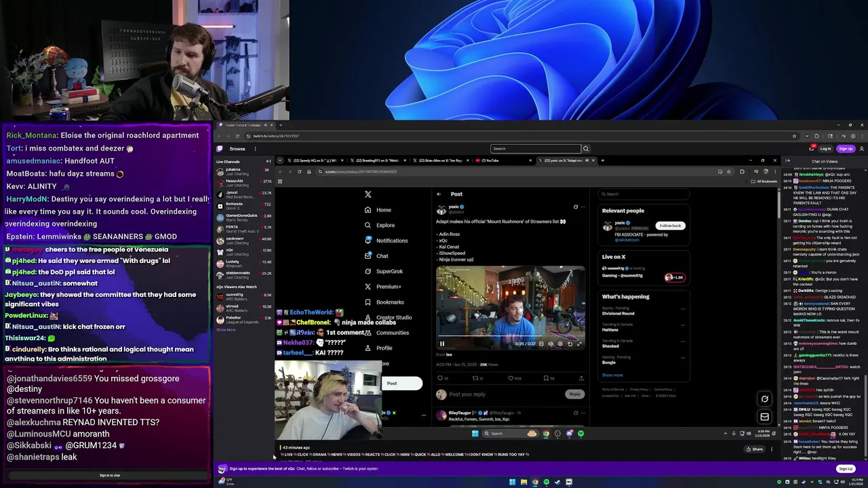Click Show more under What's happening
Screen dimensions: 868x488
pyautogui.click(x=612, y=375)
